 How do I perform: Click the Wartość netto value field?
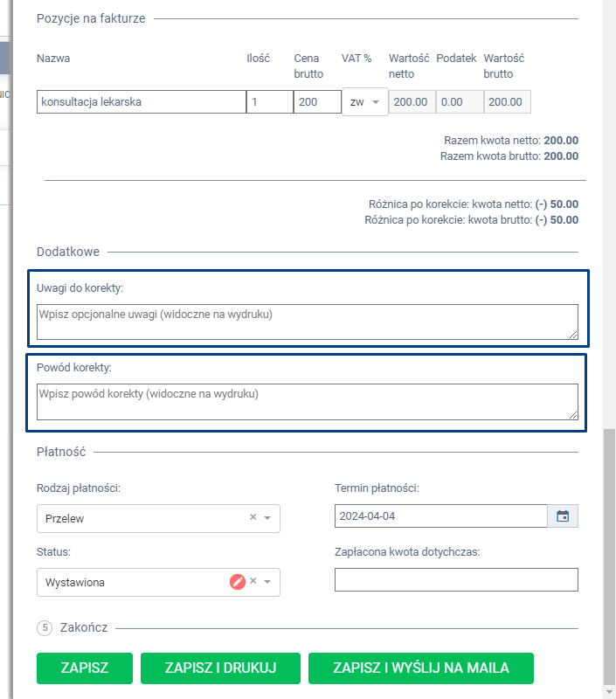(411, 101)
